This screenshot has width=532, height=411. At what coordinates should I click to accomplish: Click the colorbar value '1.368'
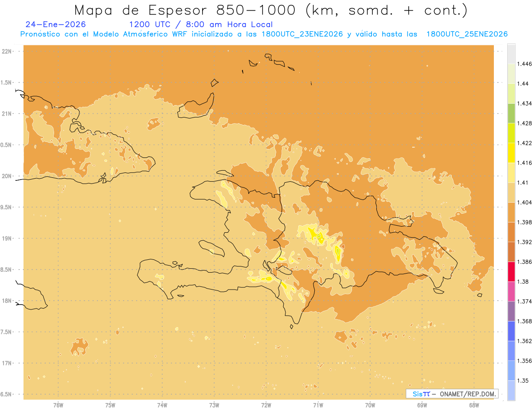click(x=524, y=321)
